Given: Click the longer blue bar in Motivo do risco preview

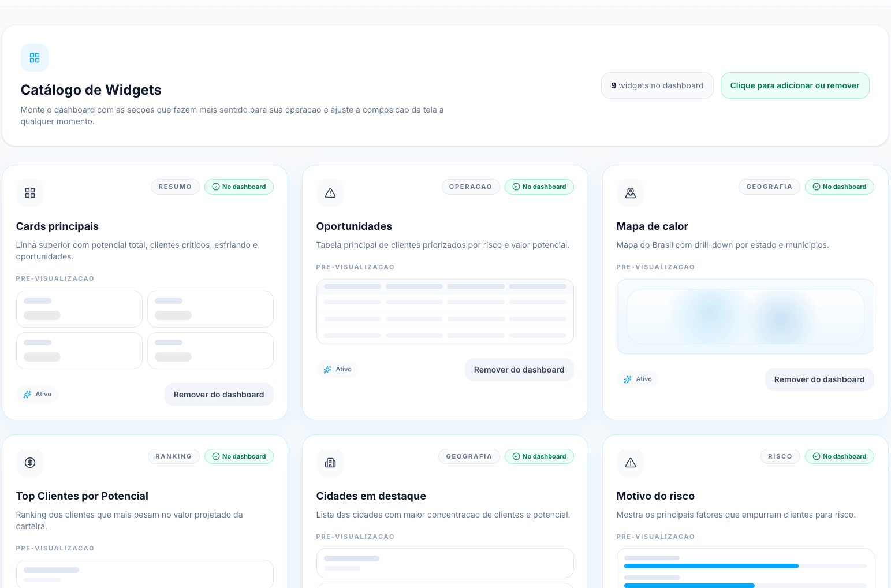Looking at the screenshot, I should click(711, 566).
